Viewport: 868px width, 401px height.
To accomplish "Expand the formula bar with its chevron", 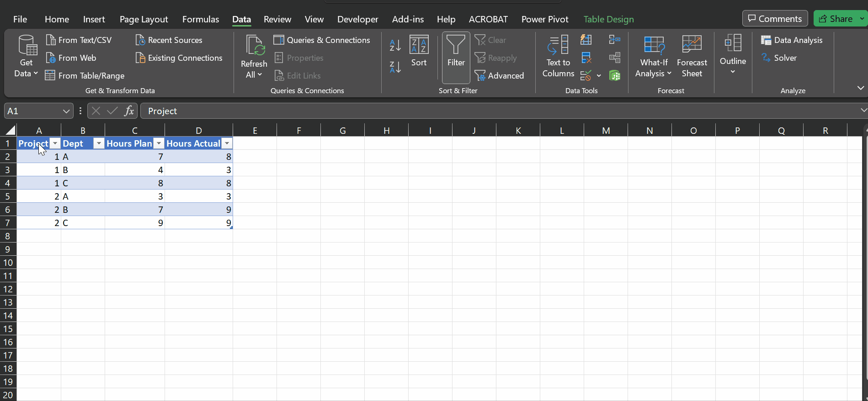I will point(863,111).
